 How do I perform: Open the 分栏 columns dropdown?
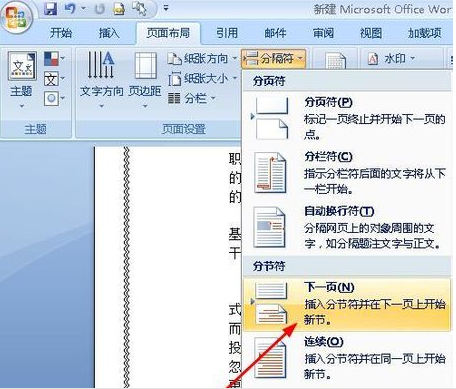click(x=192, y=98)
